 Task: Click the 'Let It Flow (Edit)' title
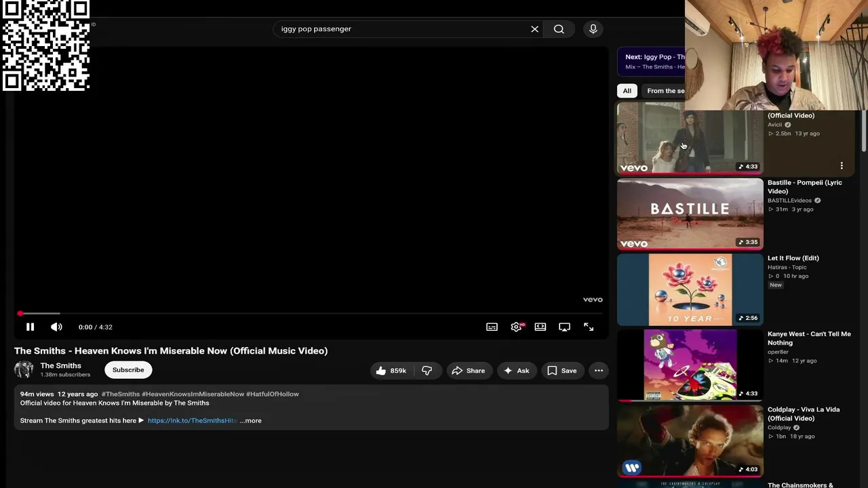(793, 258)
